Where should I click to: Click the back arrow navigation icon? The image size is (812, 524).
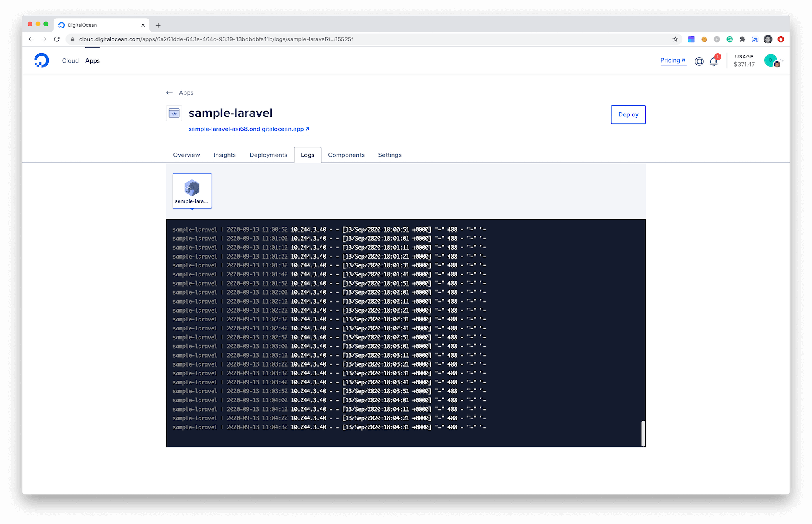tap(170, 92)
